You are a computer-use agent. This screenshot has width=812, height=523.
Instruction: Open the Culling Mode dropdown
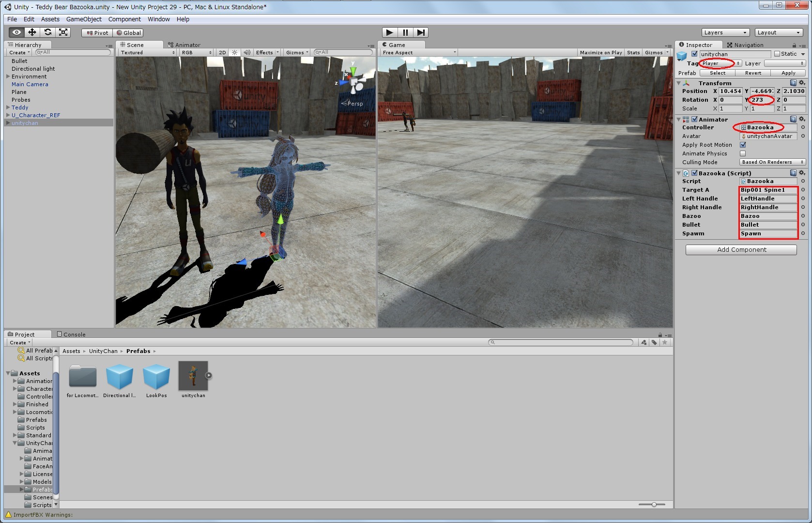point(772,162)
